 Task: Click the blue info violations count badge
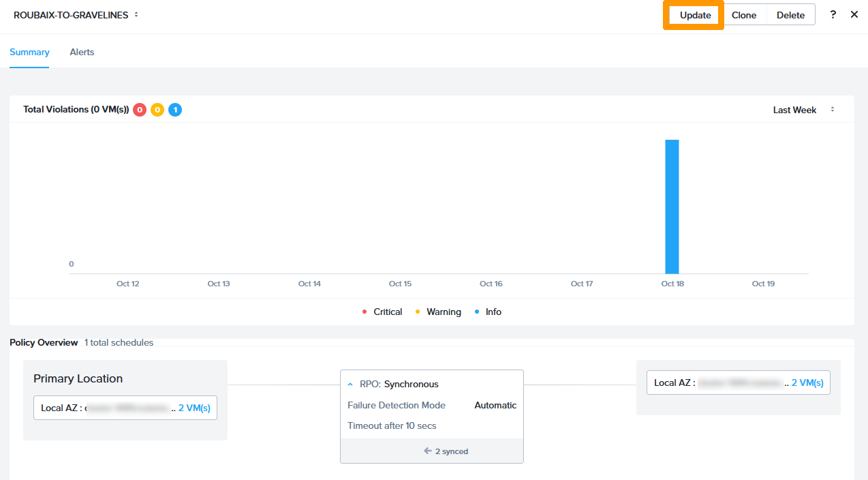pyautogui.click(x=175, y=110)
